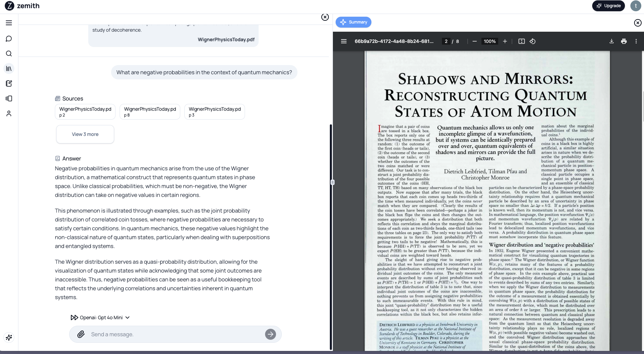Print the PDF document
The width and height of the screenshot is (644, 354).
click(x=624, y=41)
